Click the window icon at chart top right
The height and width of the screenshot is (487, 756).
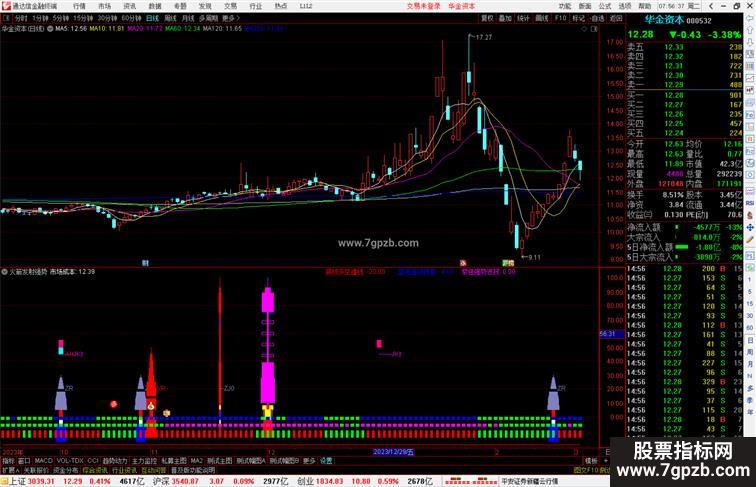tap(594, 29)
